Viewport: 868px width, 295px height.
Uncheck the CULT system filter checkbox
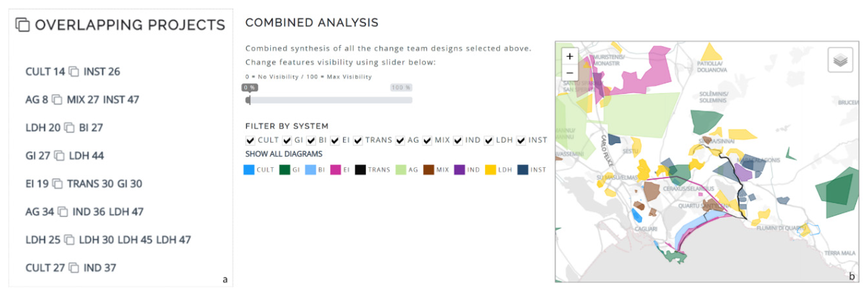click(x=250, y=140)
